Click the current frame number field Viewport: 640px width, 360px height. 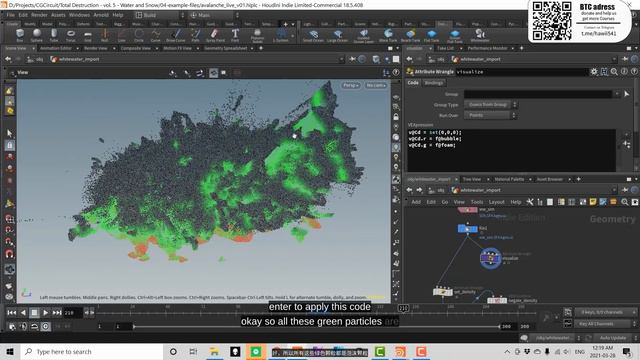(x=72, y=313)
